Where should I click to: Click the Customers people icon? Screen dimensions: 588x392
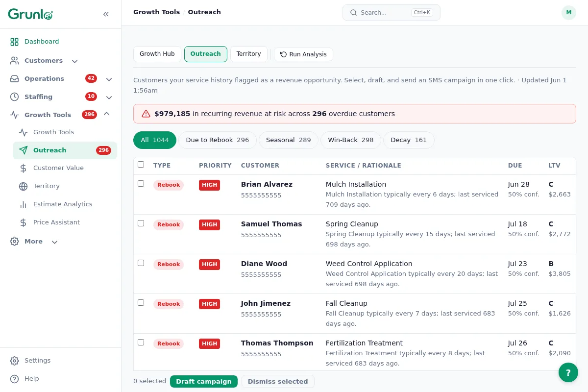[15, 61]
